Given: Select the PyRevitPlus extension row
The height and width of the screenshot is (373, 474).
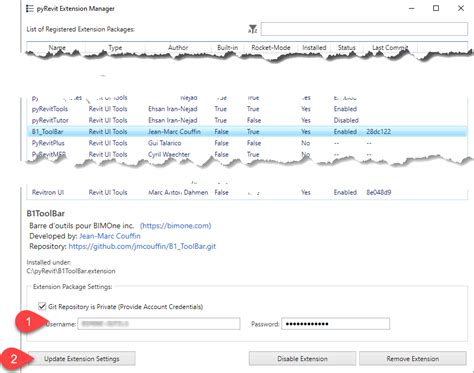Looking at the screenshot, I should pos(247,143).
